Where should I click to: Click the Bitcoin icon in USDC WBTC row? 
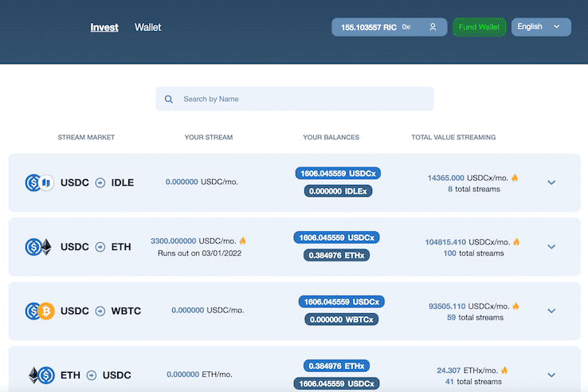tap(45, 311)
